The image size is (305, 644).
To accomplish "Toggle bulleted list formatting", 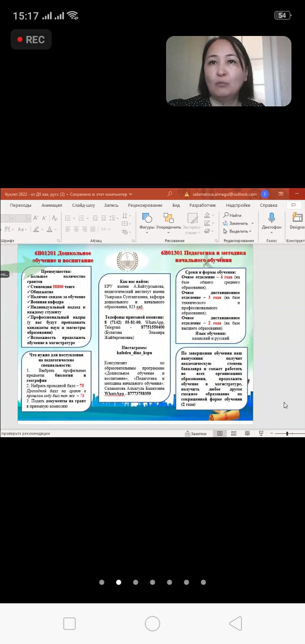I will pos(67,218).
